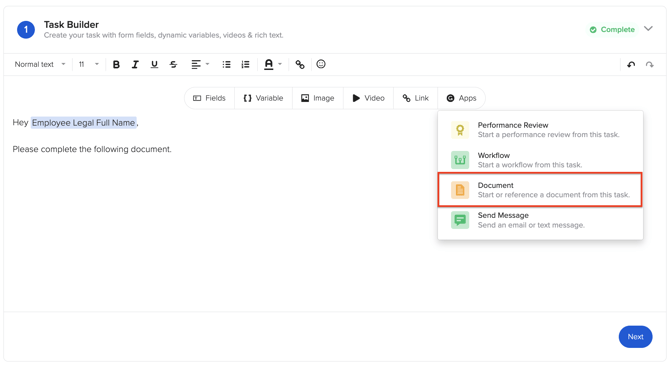Viewport: 670px width, 366px height.
Task: Open the Normal text style dropdown
Action: pyautogui.click(x=40, y=64)
